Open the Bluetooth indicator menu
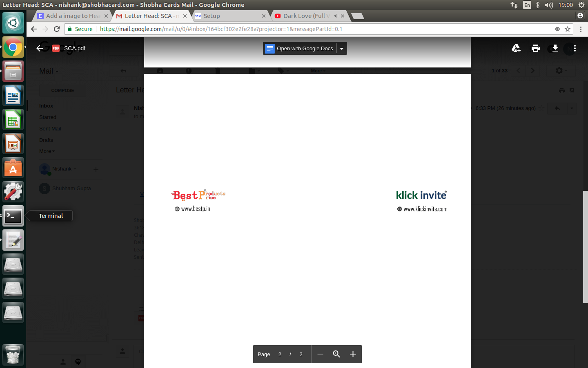The image size is (588, 368). coord(538,5)
